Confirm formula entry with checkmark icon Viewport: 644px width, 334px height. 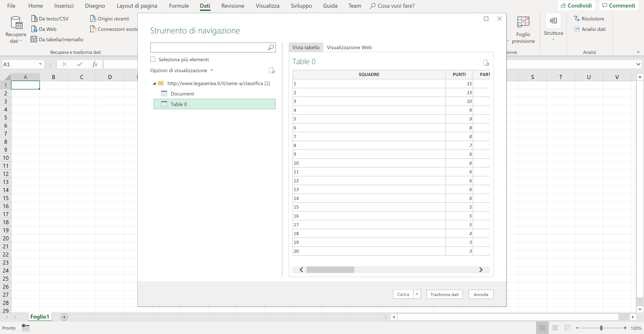[79, 64]
